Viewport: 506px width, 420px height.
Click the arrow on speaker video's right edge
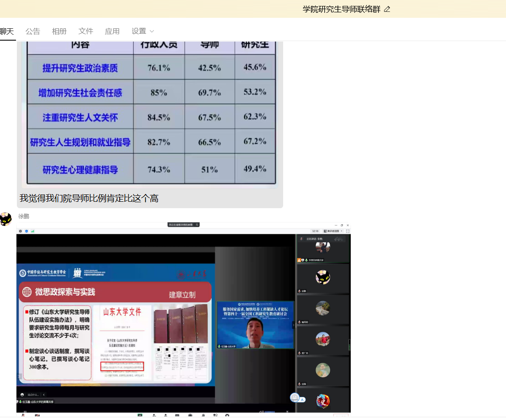pyautogui.click(x=293, y=325)
